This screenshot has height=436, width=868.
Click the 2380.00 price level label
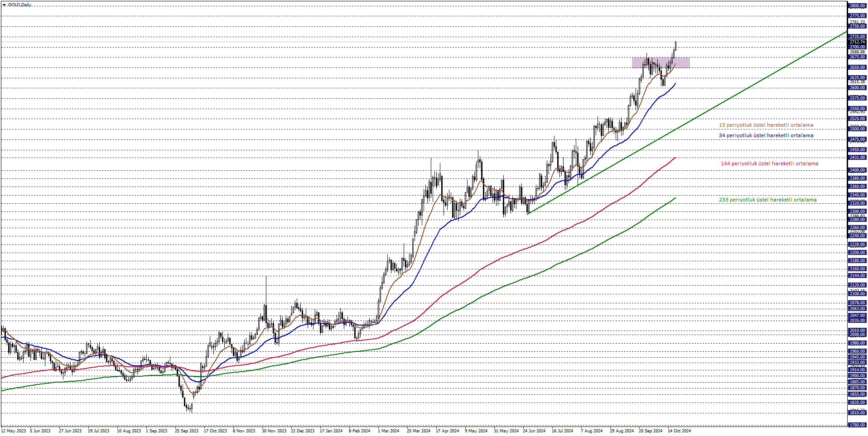857,178
